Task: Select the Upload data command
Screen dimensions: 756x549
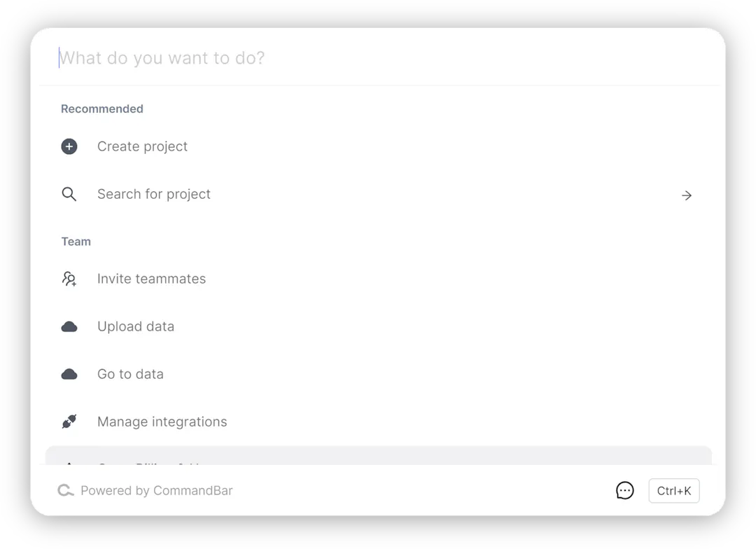Action: tap(136, 326)
